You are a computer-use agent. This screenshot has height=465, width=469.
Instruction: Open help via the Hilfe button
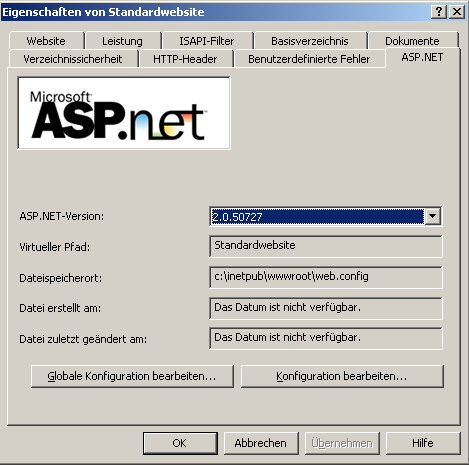click(x=423, y=443)
